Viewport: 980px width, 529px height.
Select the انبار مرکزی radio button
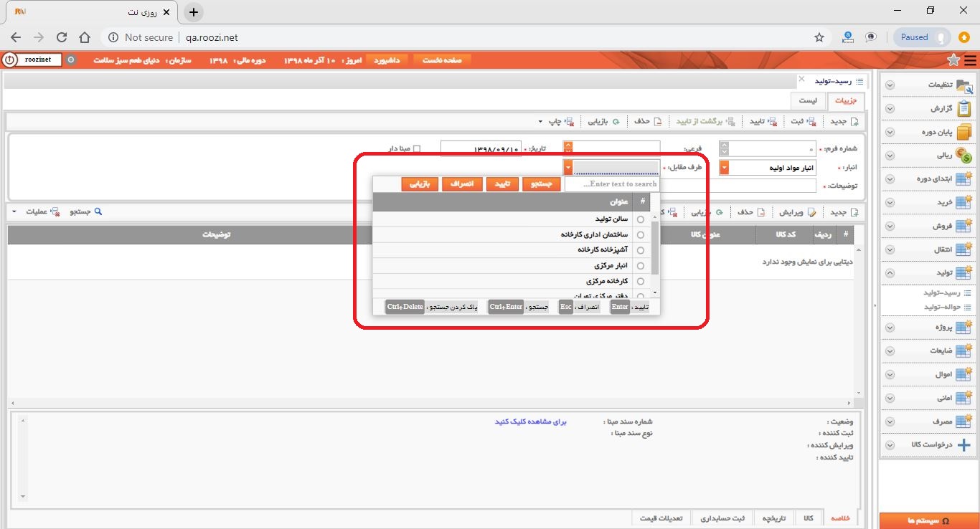pos(641,266)
